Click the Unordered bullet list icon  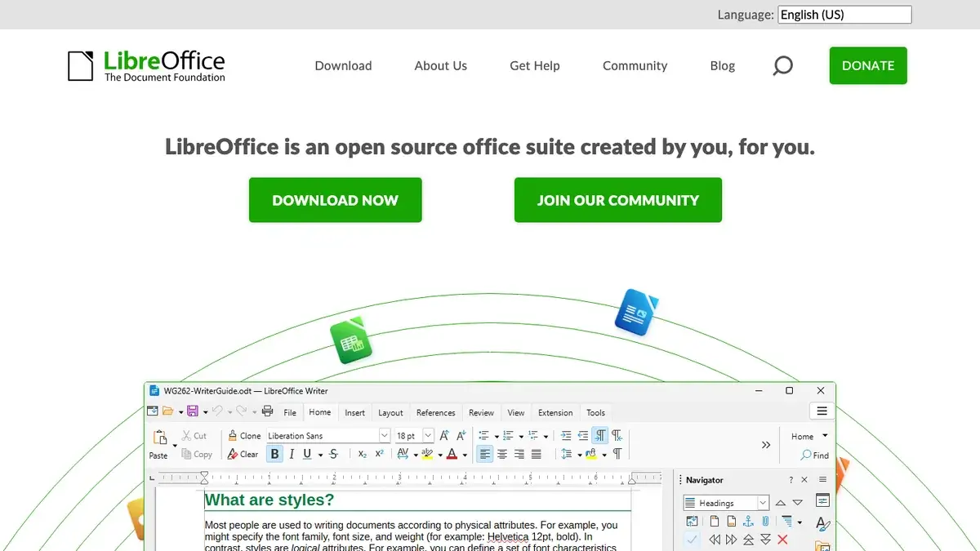pos(483,436)
